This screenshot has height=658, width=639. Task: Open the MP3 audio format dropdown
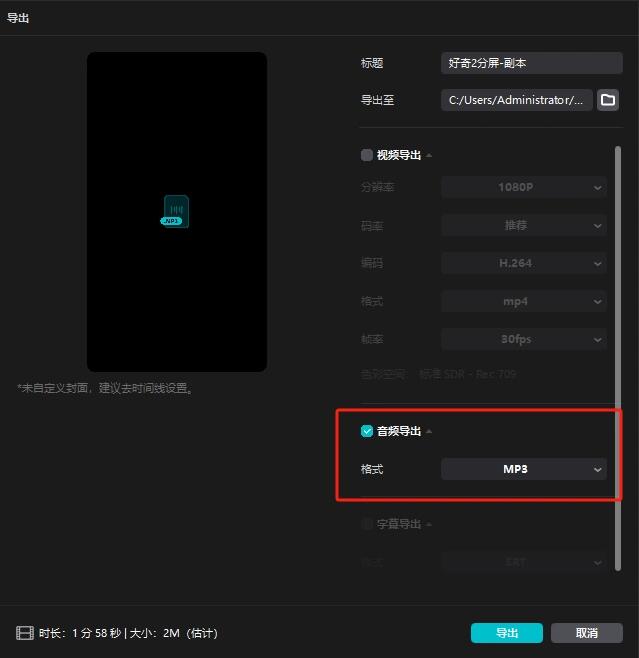click(x=524, y=469)
